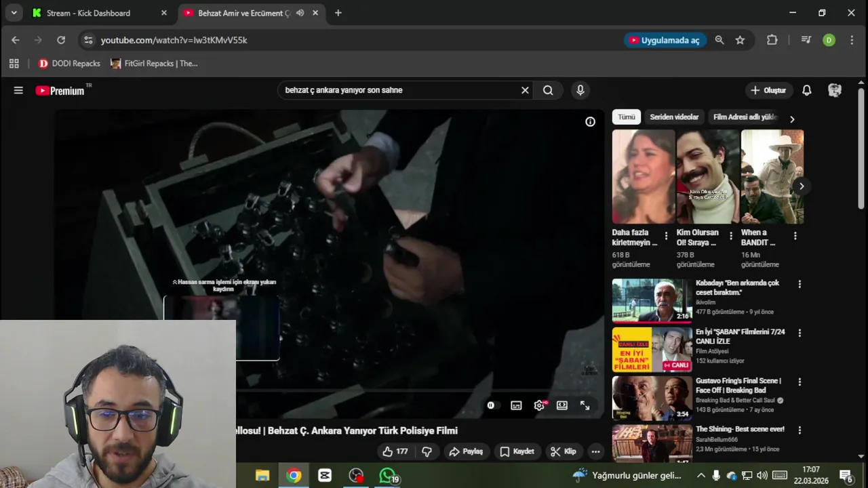The height and width of the screenshot is (488, 868).
Task: Mute the YouTube tab via speaker icon
Action: tap(300, 13)
